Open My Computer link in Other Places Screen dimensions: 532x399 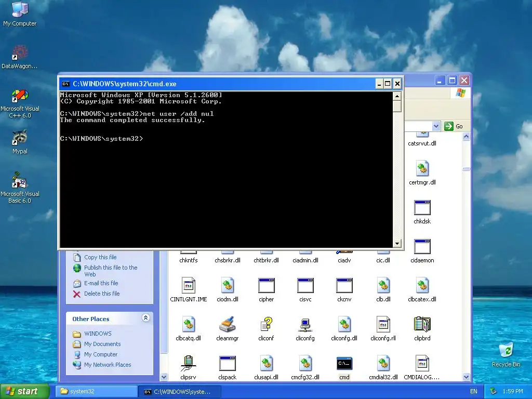[x=101, y=354]
